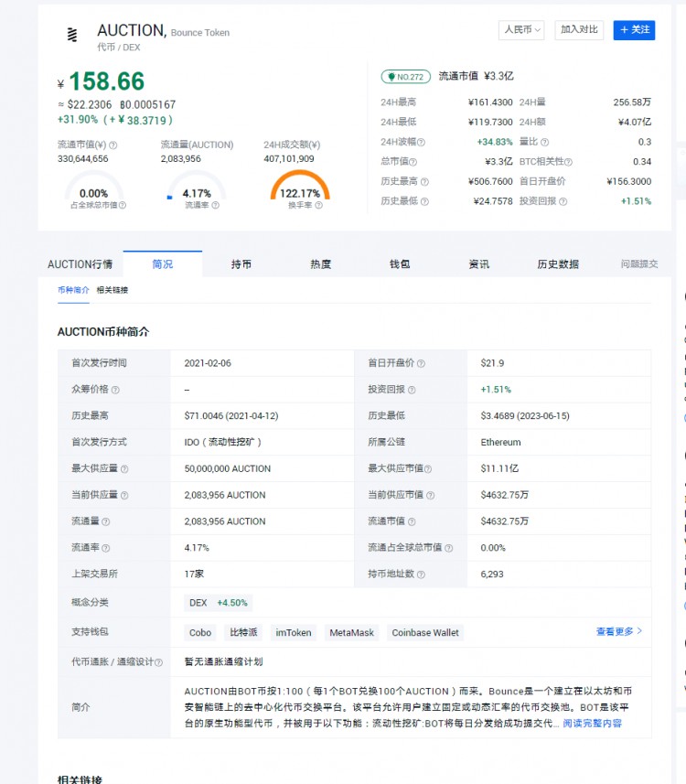Click help icon beside 4.17% 流通率 gauge
Screen dimensions: 686x784
click(x=215, y=205)
